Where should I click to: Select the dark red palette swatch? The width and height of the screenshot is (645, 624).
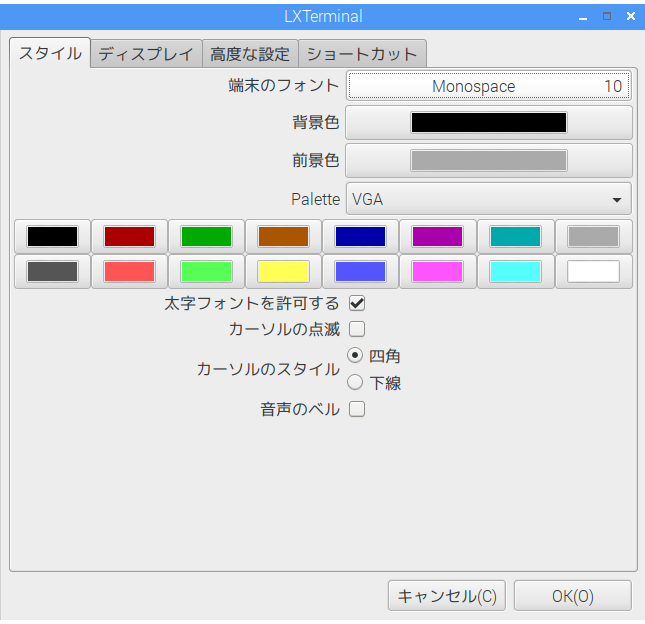129,237
